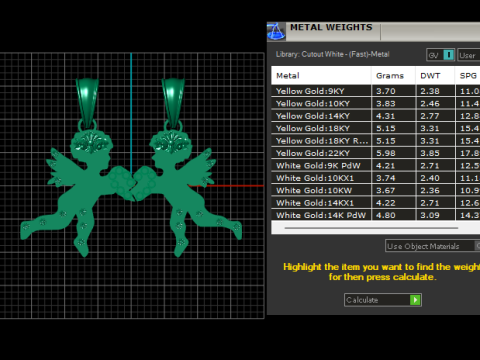Select the User option
This screenshot has height=360, width=480.
click(x=469, y=55)
